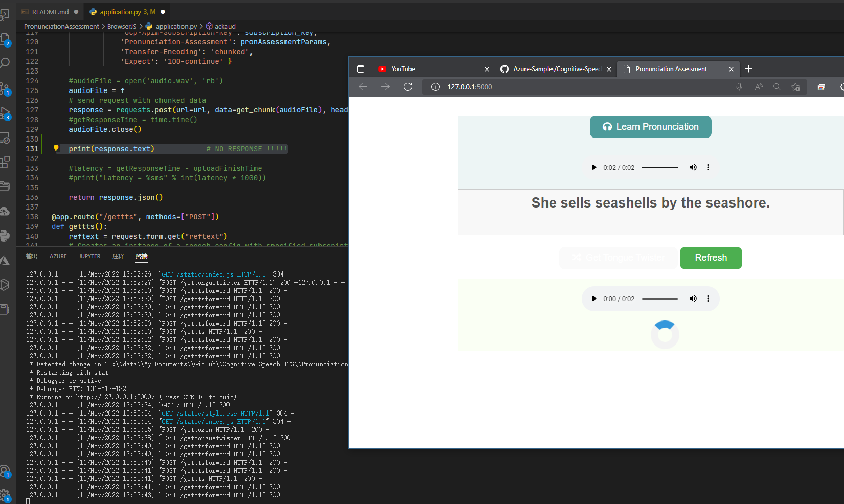
Task: Open browser settings from the toolbar
Action: click(842, 87)
